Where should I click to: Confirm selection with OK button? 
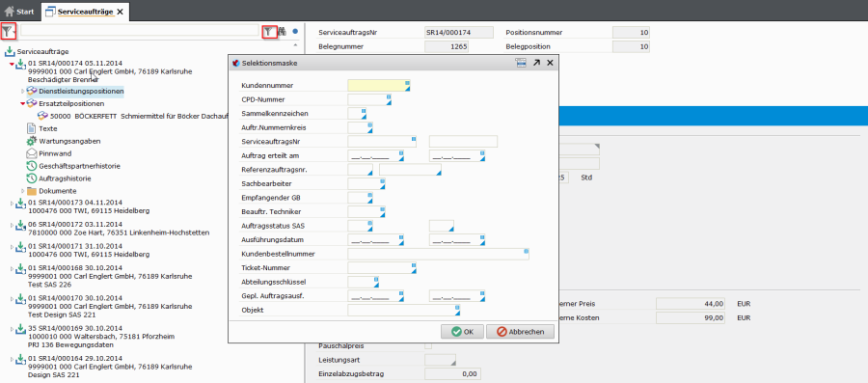click(x=462, y=332)
